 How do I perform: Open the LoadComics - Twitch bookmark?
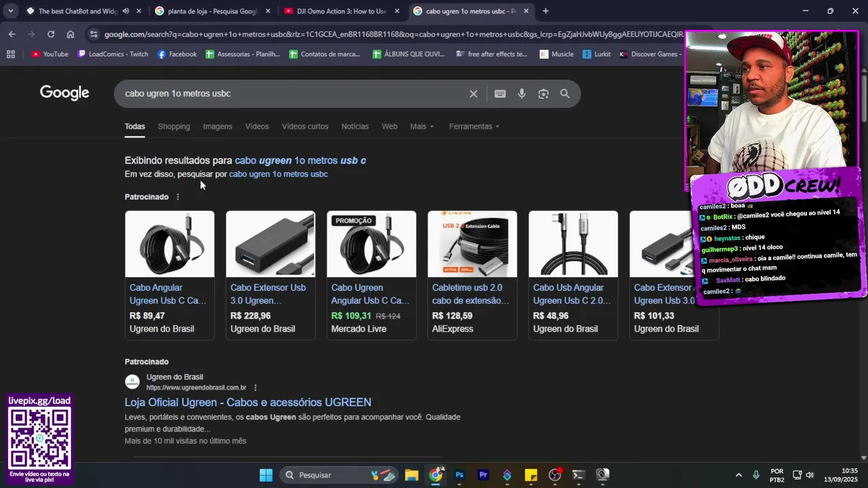click(x=113, y=54)
